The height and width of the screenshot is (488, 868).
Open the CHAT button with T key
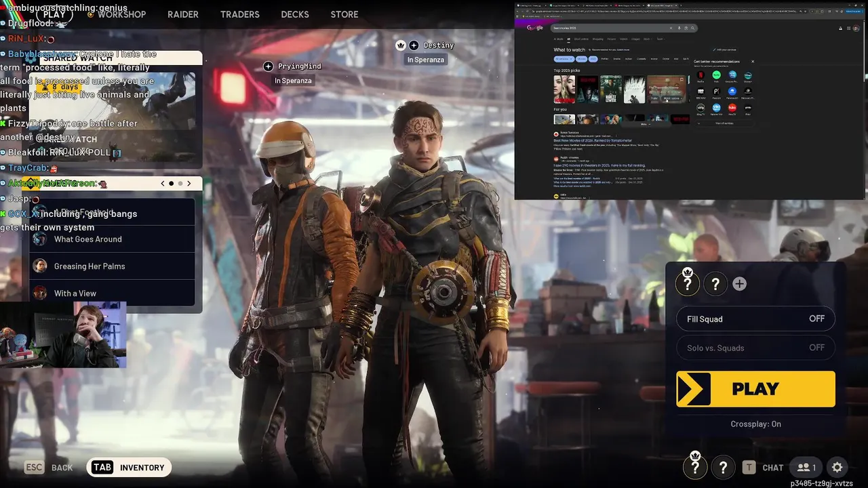coord(763,468)
